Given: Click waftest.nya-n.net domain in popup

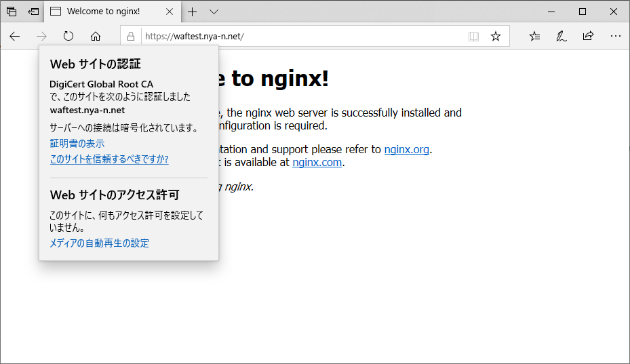Looking at the screenshot, I should coord(87,110).
